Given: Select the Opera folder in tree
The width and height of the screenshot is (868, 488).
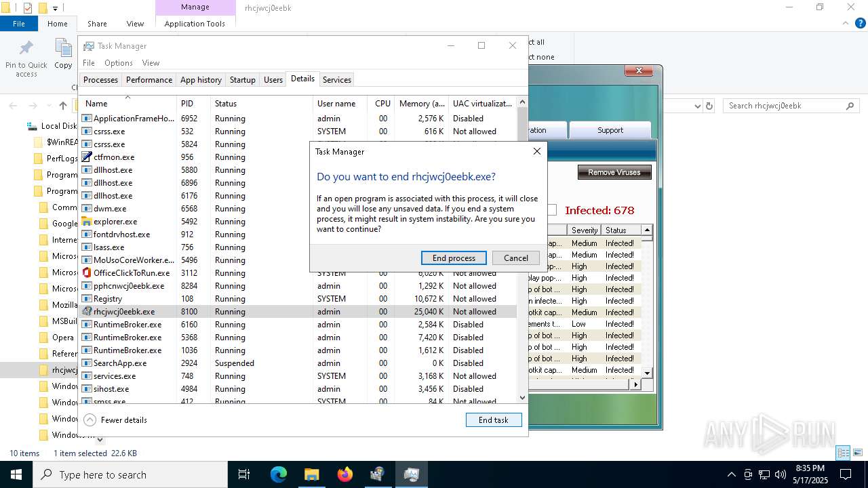Looking at the screenshot, I should click(x=56, y=338).
